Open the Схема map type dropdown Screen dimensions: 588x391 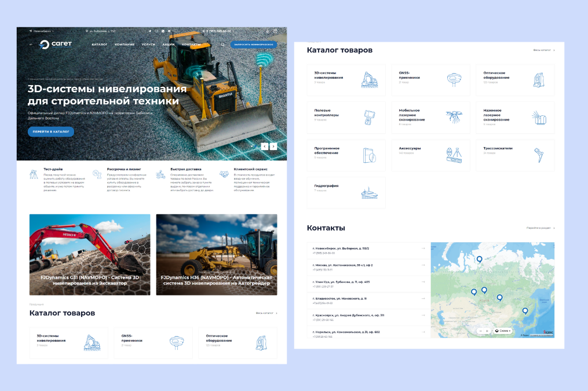tap(503, 331)
